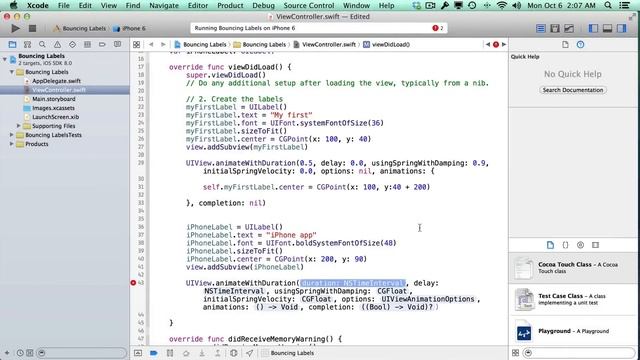Image resolution: width=640 pixels, height=360 pixels.
Task: Show the File inspector
Action: (565, 44)
